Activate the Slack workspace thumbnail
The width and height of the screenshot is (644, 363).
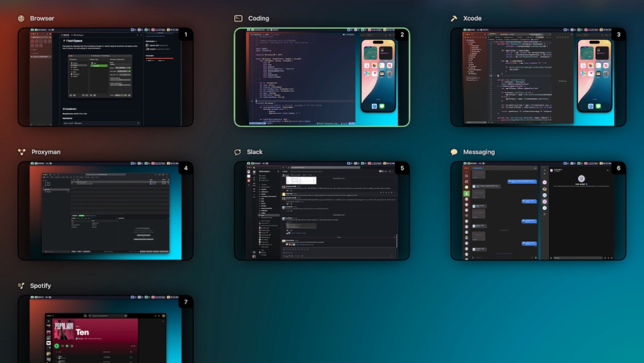click(321, 211)
